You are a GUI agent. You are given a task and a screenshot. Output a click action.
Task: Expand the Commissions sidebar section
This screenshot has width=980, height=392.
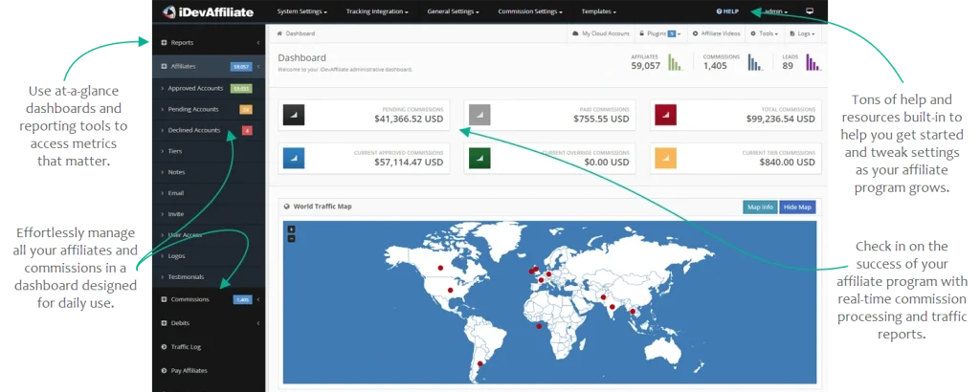pos(210,299)
